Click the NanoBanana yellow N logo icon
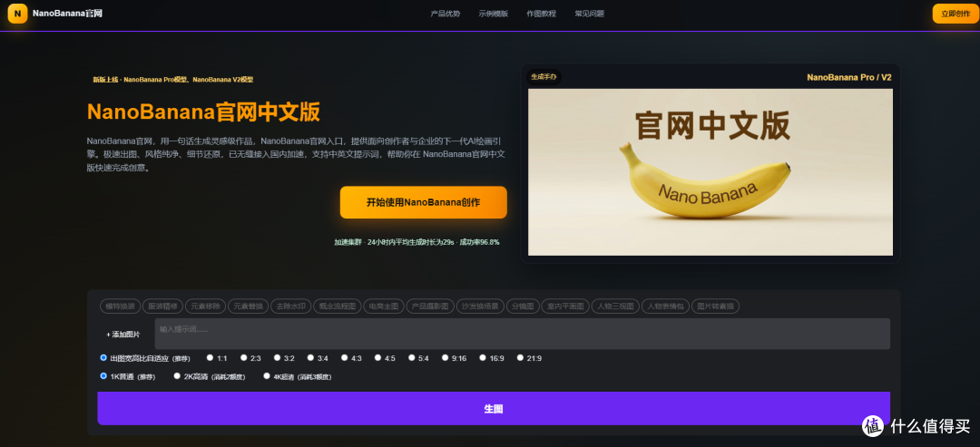This screenshot has width=980, height=447. (x=17, y=13)
